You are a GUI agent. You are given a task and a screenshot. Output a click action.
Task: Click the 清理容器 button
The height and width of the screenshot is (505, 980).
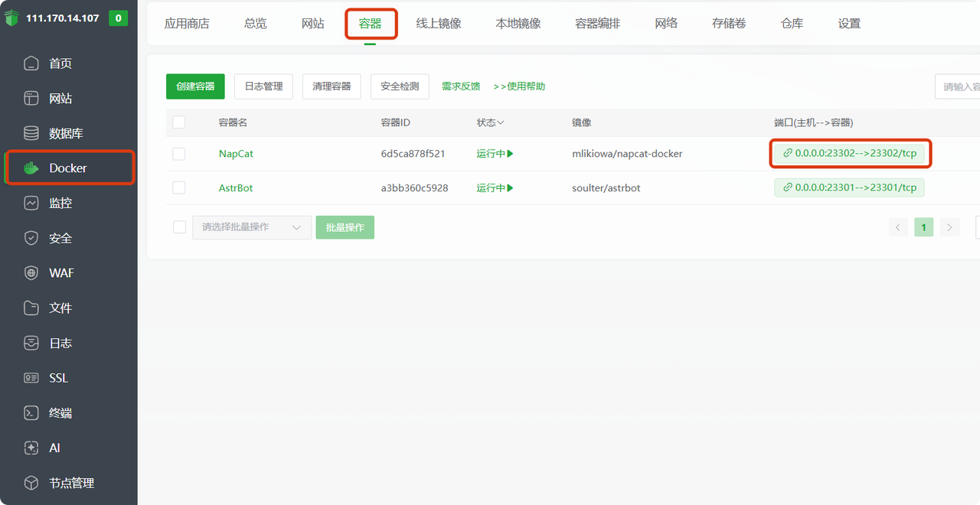[332, 86]
